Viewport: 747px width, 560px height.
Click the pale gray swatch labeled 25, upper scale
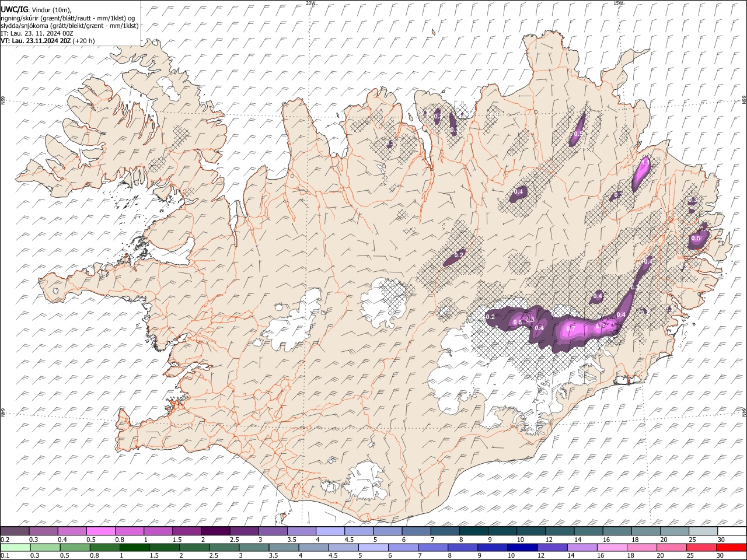pos(703,531)
